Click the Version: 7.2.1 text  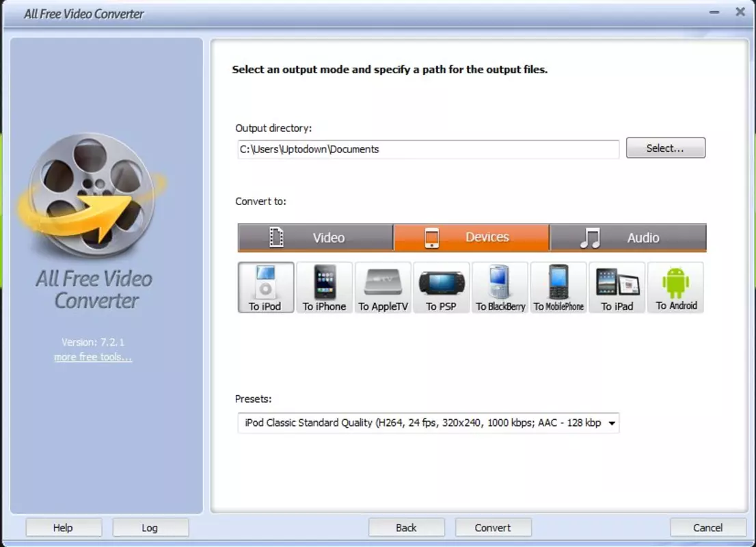coord(93,342)
